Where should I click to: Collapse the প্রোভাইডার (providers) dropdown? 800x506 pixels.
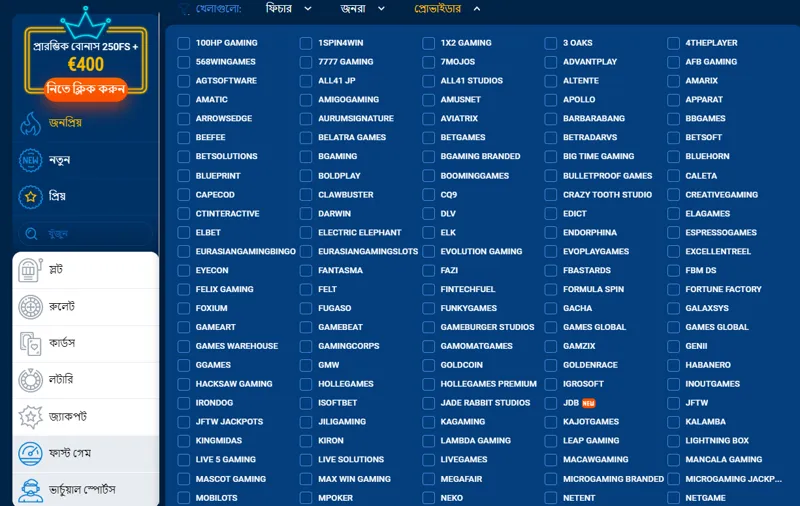pos(447,9)
